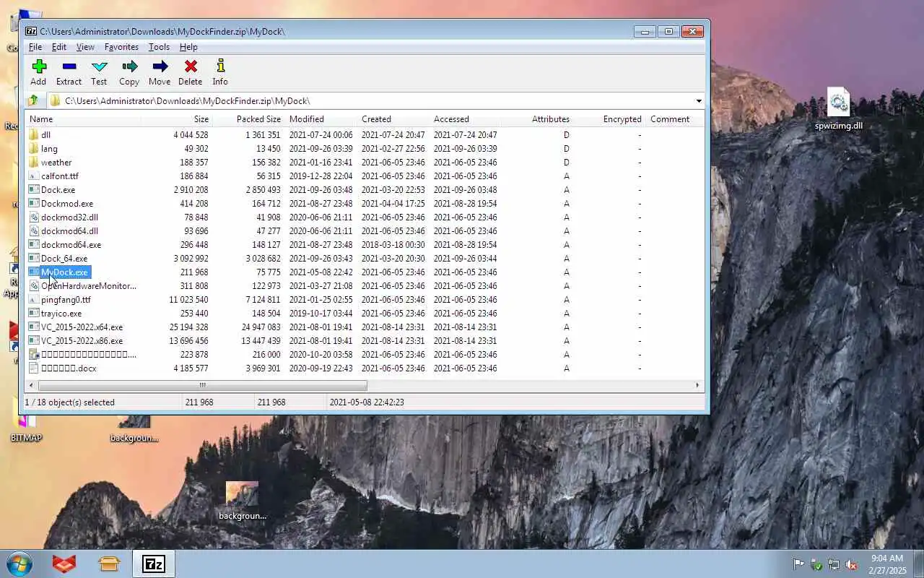Click the volume icon in system tray
Screen dimensions: 924x578
851,564
